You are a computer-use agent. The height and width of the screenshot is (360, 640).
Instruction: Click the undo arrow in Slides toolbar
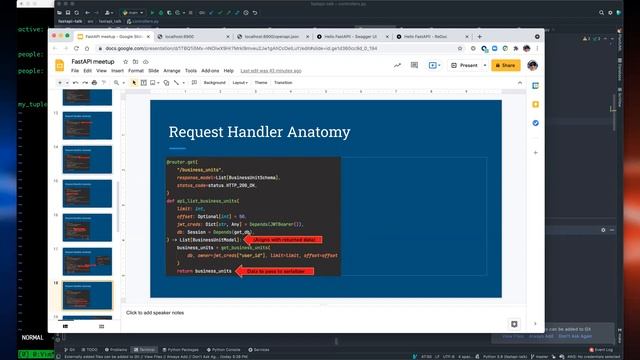pos(76,83)
